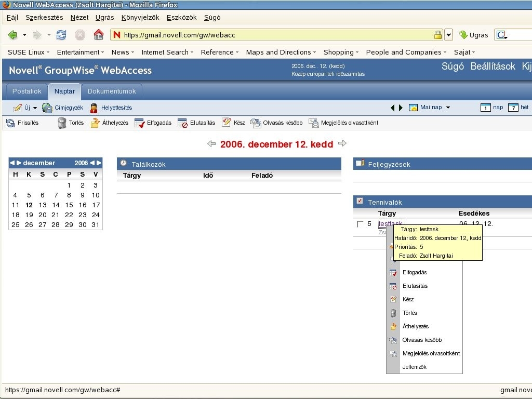Click the Kész complete toolbar icon
The image size is (532, 399).
pyautogui.click(x=226, y=122)
